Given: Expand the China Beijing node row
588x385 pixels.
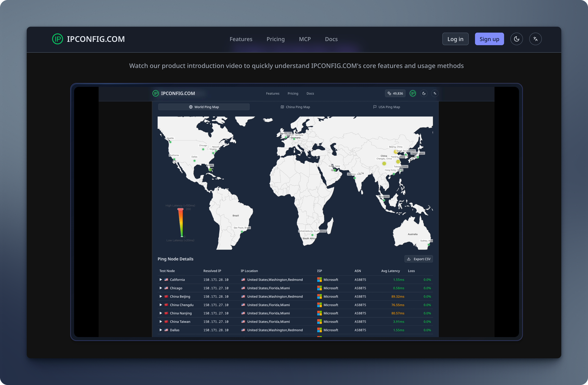Looking at the screenshot, I should coord(161,296).
